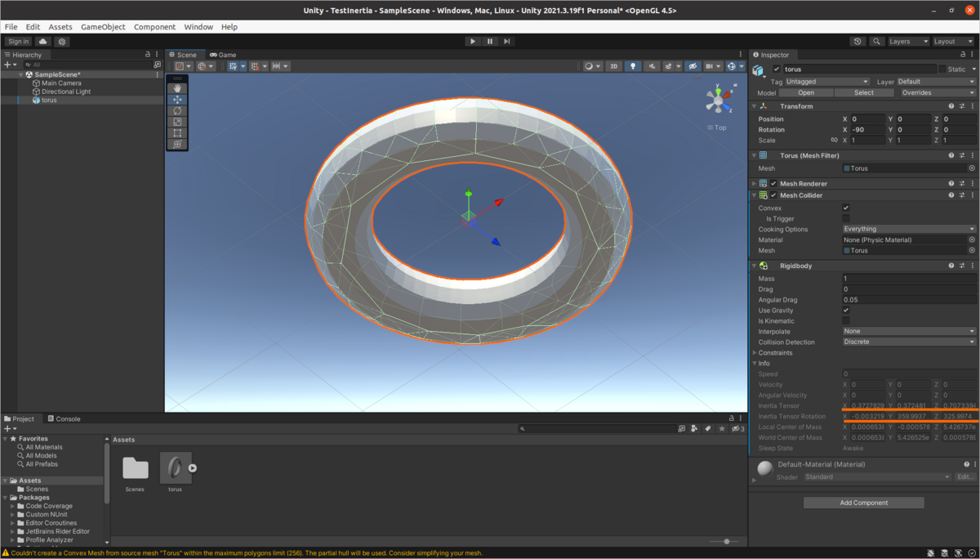Viewport: 980px width, 559px height.
Task: Open the Overrides dropdown
Action: click(x=938, y=92)
